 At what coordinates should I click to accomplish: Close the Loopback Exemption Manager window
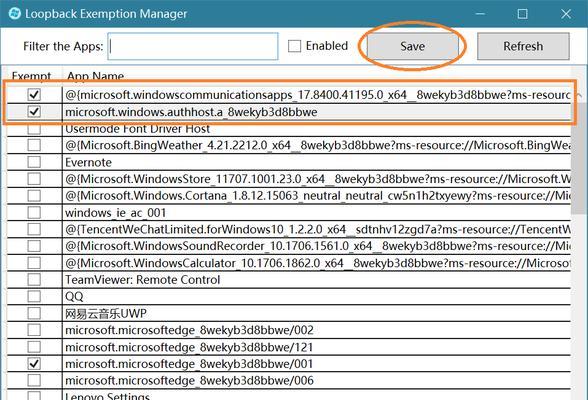tap(566, 13)
